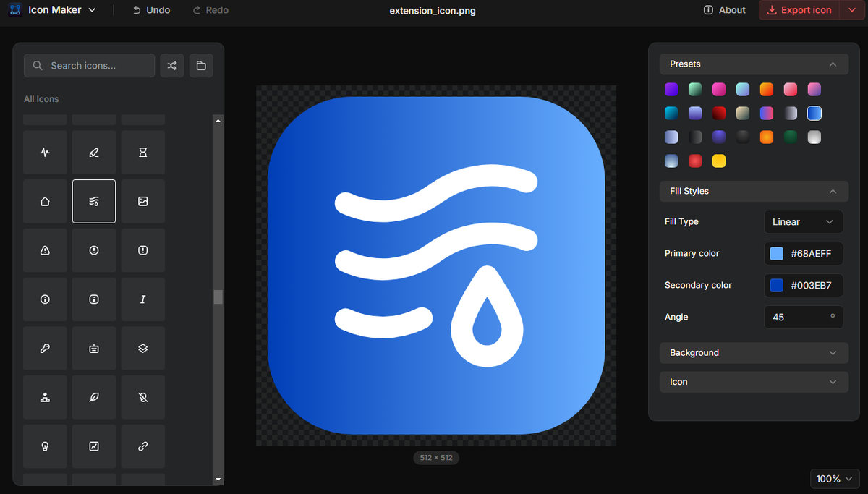Select the line chart square icon

(x=94, y=446)
